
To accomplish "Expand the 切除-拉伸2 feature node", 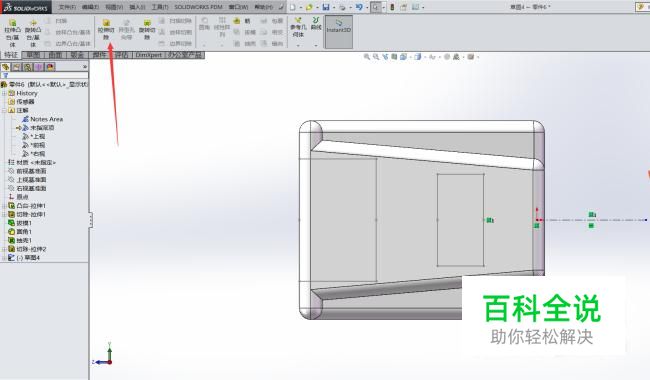I will pyautogui.click(x=4, y=249).
